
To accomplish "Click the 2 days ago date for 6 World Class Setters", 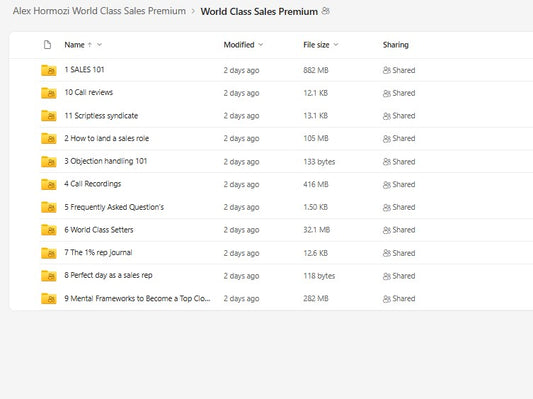I will tap(241, 230).
